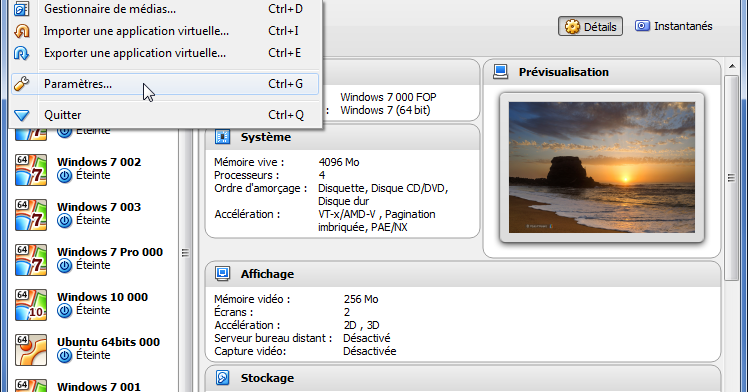Click the import appliance arrow icon
Image resolution: width=748 pixels, height=392 pixels.
tap(21, 31)
